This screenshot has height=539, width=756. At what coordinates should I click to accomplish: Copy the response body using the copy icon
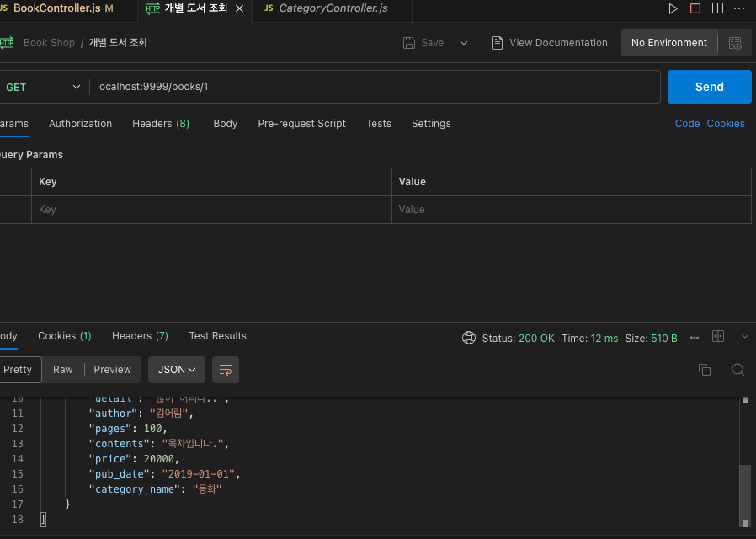point(705,370)
